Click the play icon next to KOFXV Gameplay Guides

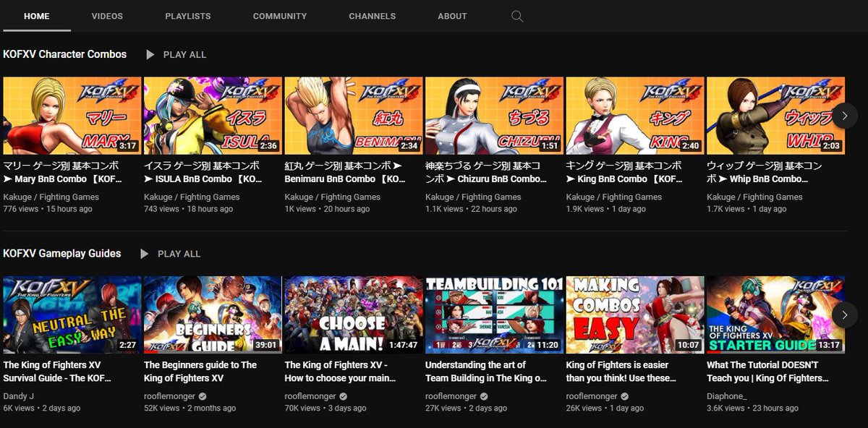pos(144,254)
